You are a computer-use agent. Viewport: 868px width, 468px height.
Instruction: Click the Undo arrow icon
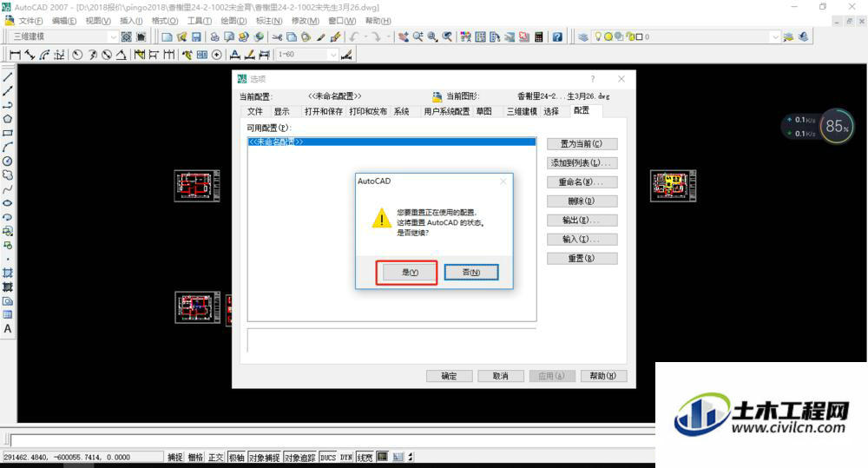354,37
